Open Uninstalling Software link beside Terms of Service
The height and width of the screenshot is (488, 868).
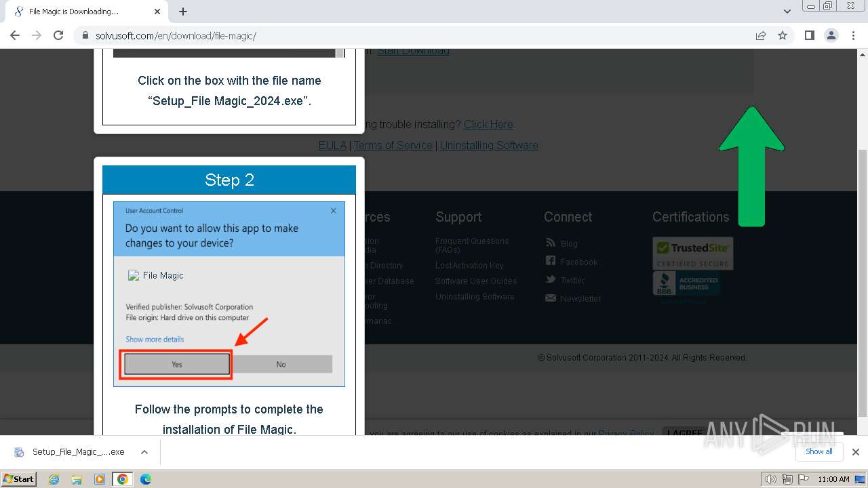[489, 145]
